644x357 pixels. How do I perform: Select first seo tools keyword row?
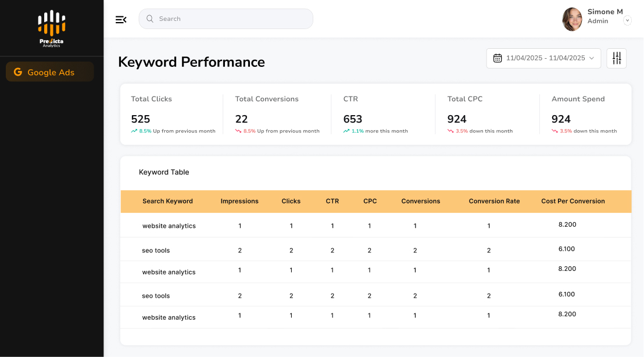coord(376,249)
